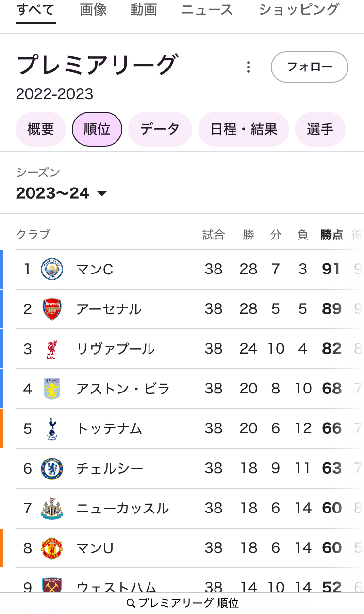The height and width of the screenshot is (614, 364).
Task: Click the Manchester United club crest
Action: point(52,548)
